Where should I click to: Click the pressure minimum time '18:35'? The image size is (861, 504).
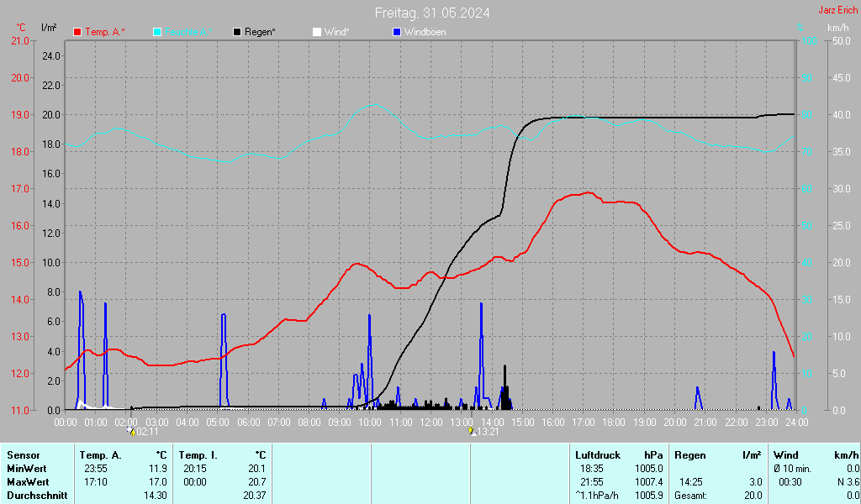591,469
